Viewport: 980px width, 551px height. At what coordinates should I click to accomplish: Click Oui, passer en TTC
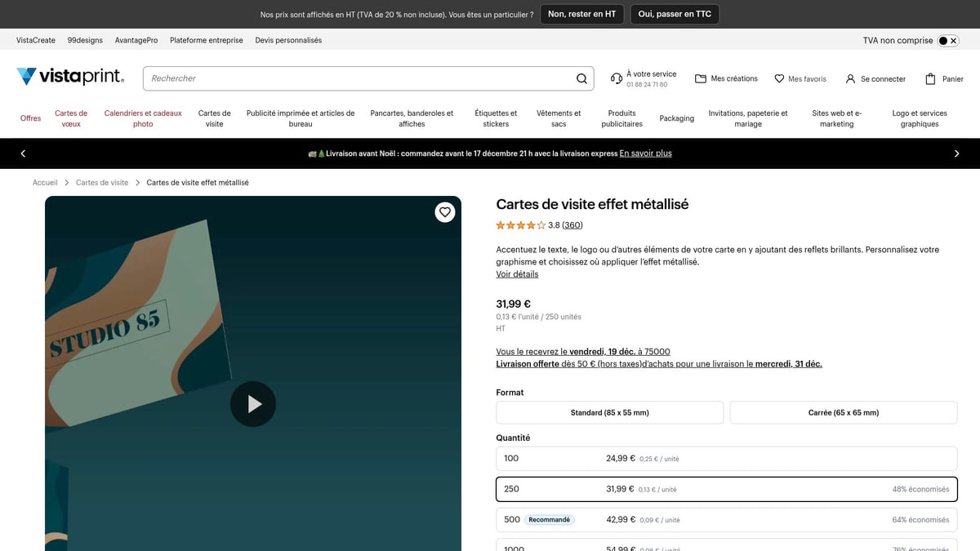(x=674, y=13)
